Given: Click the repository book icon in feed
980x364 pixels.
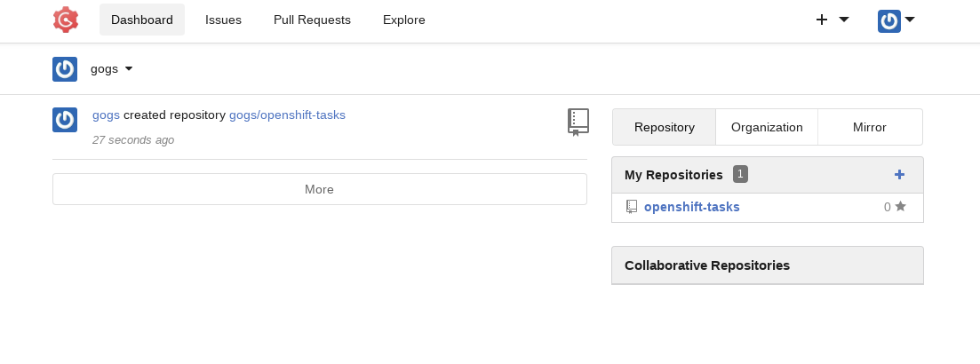Looking at the screenshot, I should click(x=578, y=123).
